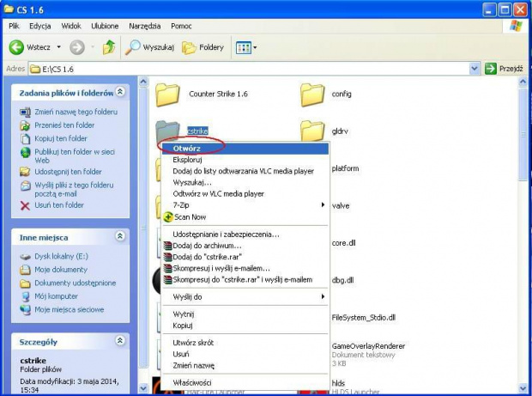Select the config folder icon
Screen dimensions: 532x396
point(312,94)
